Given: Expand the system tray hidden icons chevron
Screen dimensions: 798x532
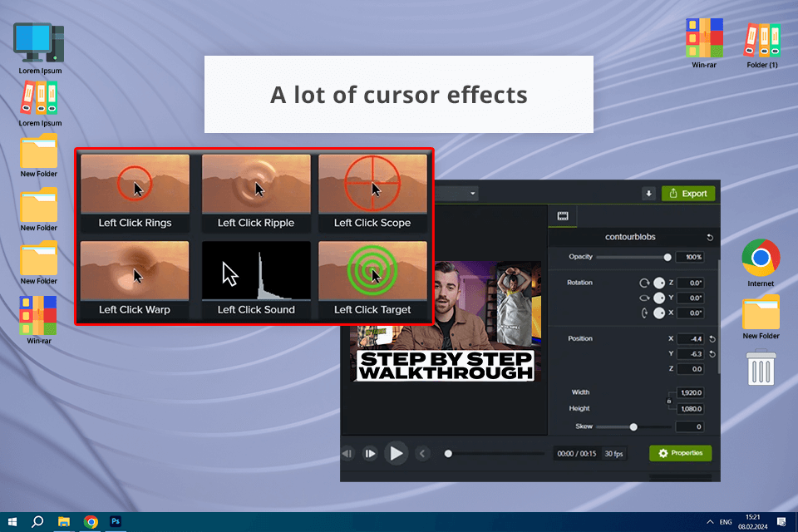Looking at the screenshot, I should [x=710, y=522].
